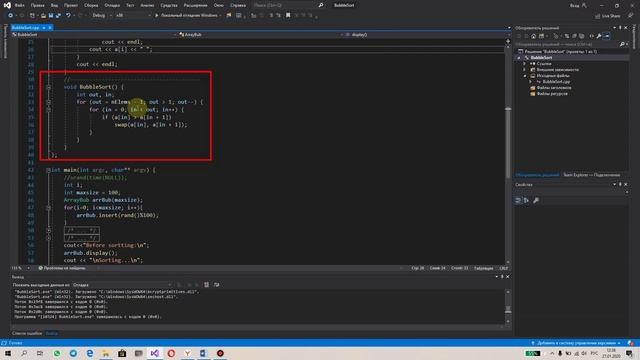
Task: Start the Windows local debugger
Action: (x=188, y=16)
